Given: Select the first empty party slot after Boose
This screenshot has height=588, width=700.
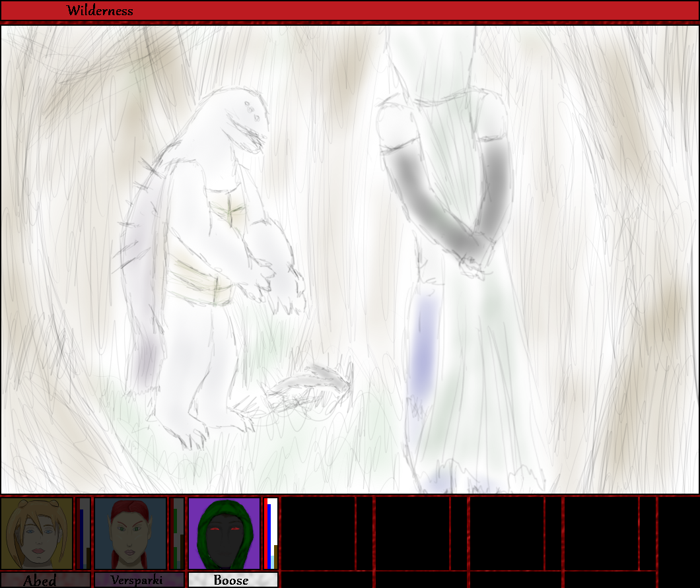Looking at the screenshot, I should click(x=318, y=533).
